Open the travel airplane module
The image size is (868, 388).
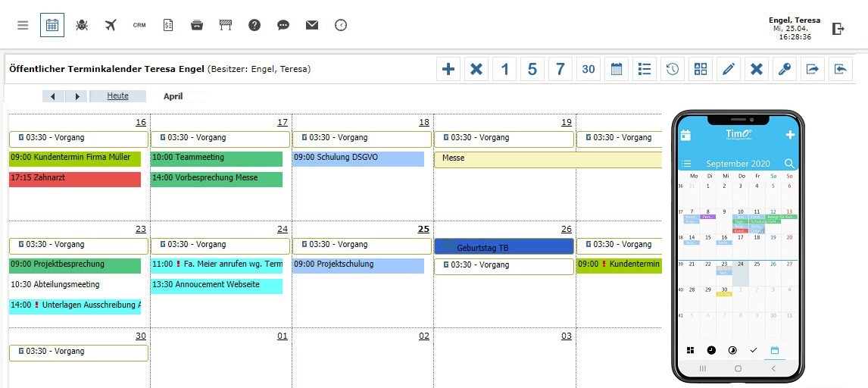pos(111,25)
